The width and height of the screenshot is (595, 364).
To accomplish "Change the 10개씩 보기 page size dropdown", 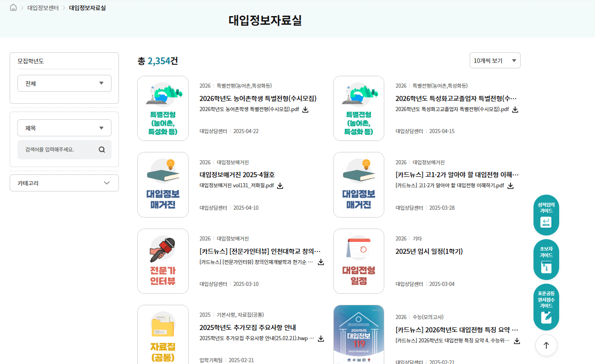I will click(495, 60).
